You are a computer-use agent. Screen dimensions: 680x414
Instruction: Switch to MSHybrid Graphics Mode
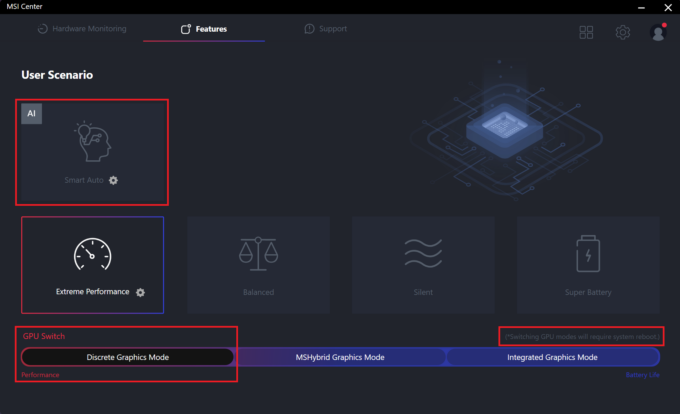340,357
